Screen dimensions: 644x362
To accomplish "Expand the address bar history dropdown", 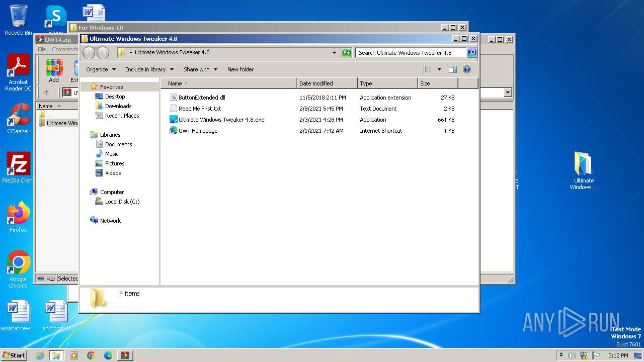I will point(334,53).
